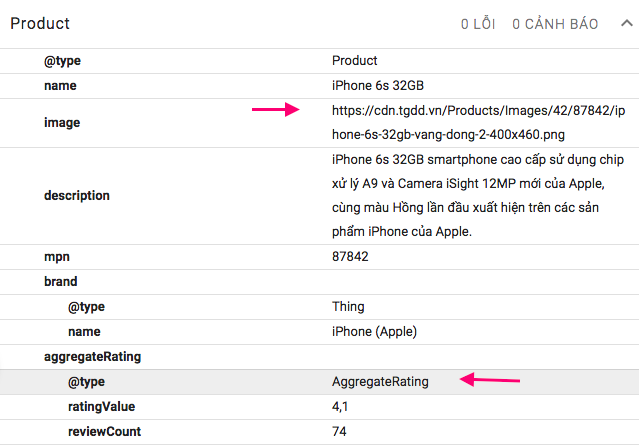This screenshot has width=639, height=445.
Task: Select the mpn row
Action: click(x=320, y=257)
